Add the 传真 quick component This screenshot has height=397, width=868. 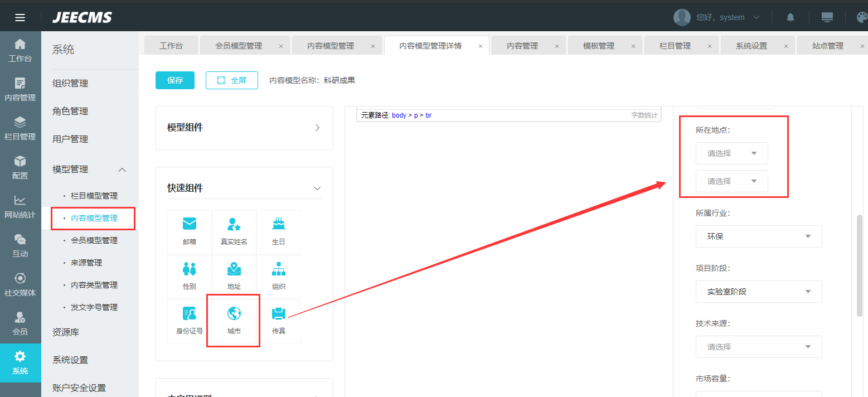(x=279, y=321)
